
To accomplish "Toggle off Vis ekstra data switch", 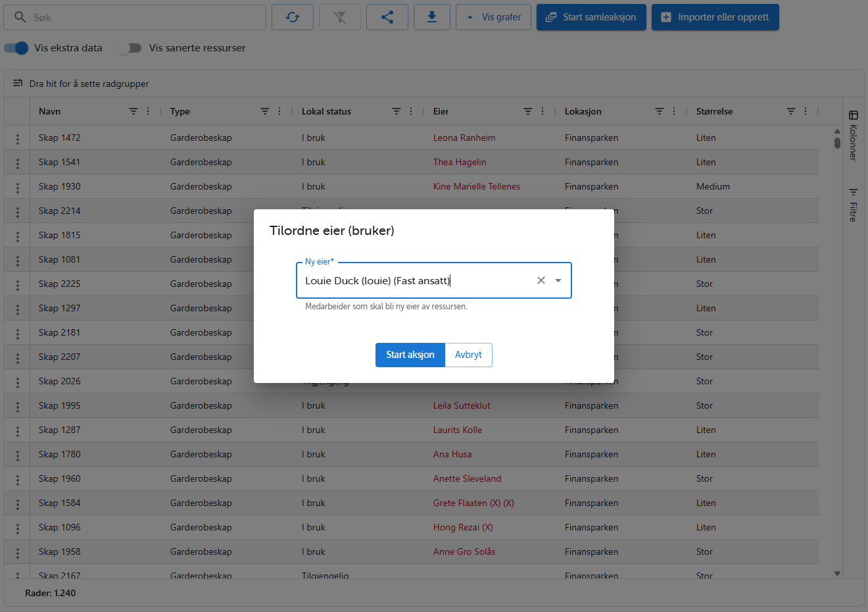I will (16, 48).
